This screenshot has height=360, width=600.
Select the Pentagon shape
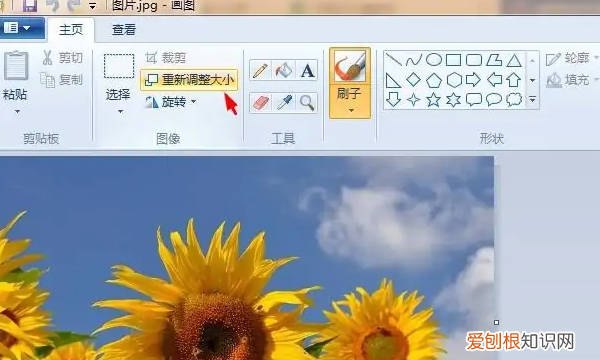point(434,80)
